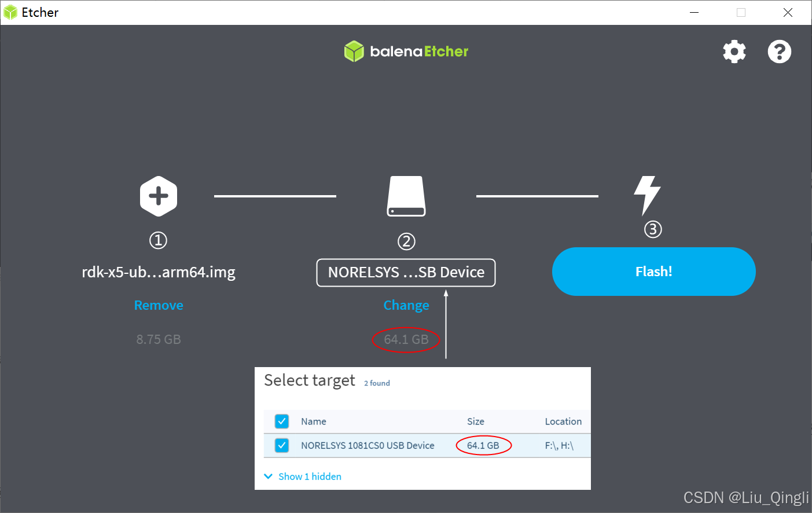
Task: Click the drive icon above step 2
Action: (406, 196)
